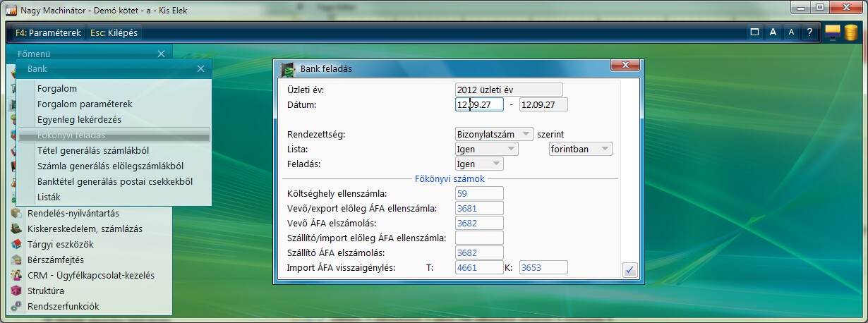868x323 pixels.
Task: Close the Bank feladás dialog
Action: point(625,66)
